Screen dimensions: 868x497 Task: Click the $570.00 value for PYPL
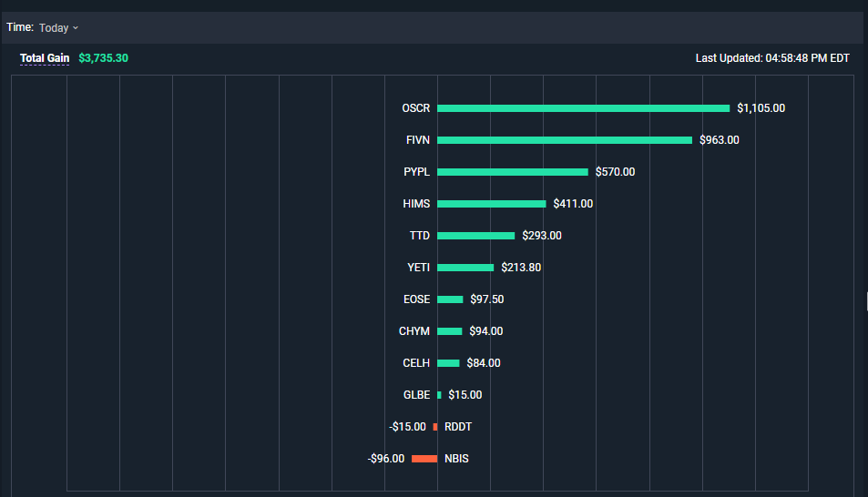point(615,171)
